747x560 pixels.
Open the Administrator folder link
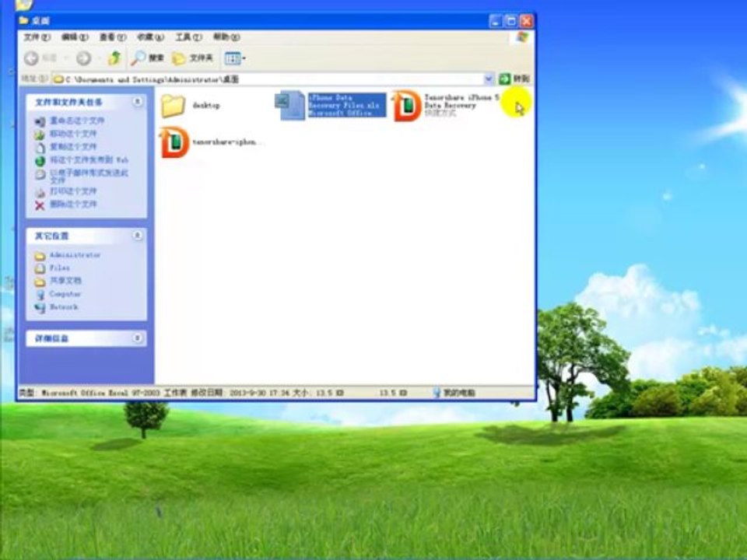(x=68, y=255)
